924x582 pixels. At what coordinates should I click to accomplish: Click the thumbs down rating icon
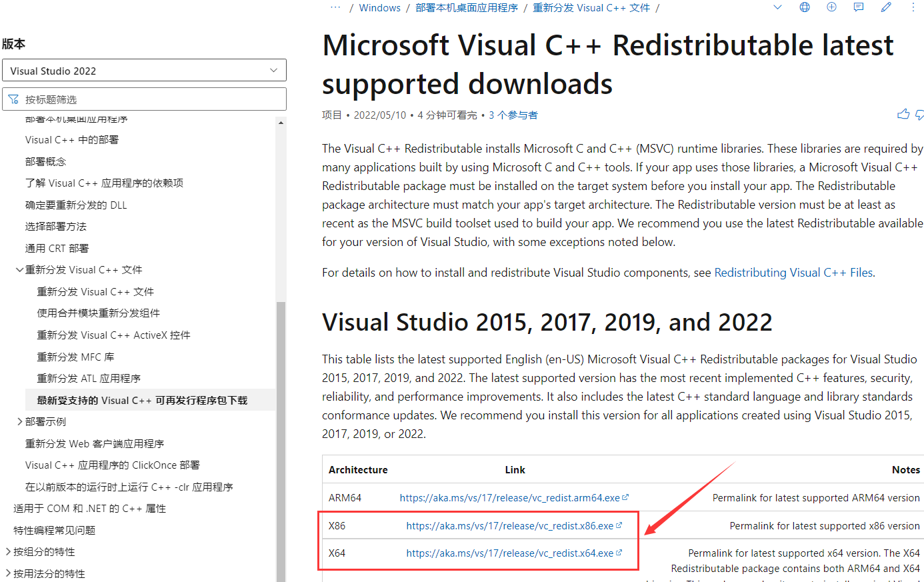coord(919,115)
